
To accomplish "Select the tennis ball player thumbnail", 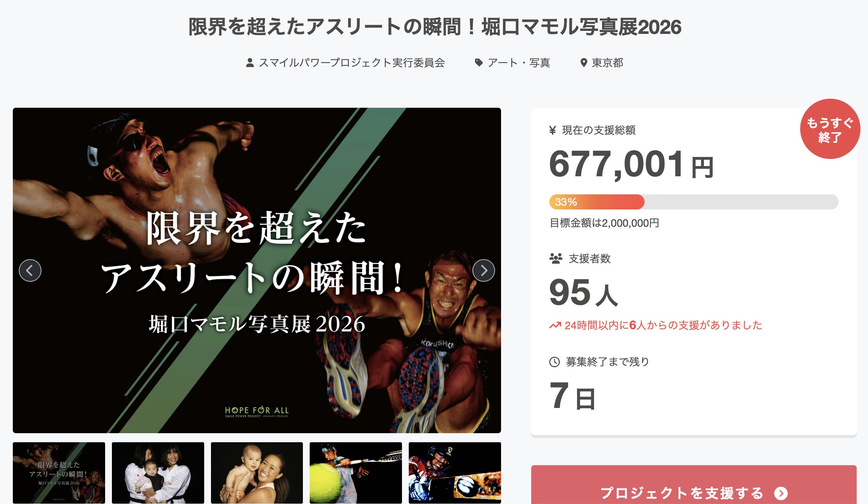I will coord(356,473).
